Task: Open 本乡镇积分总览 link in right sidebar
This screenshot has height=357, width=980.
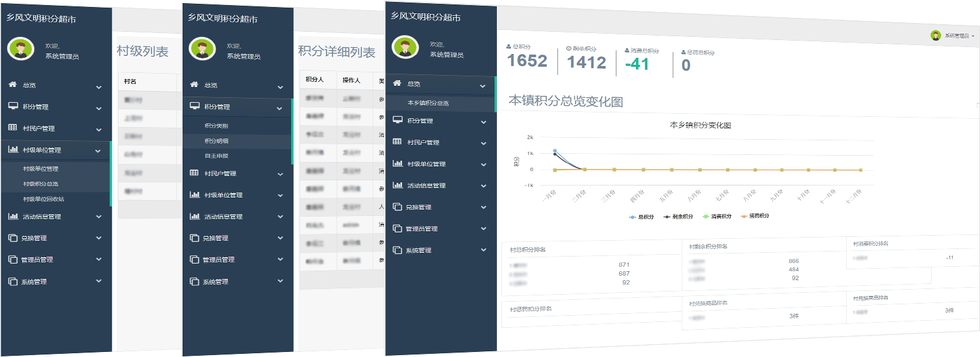Action: tap(428, 103)
